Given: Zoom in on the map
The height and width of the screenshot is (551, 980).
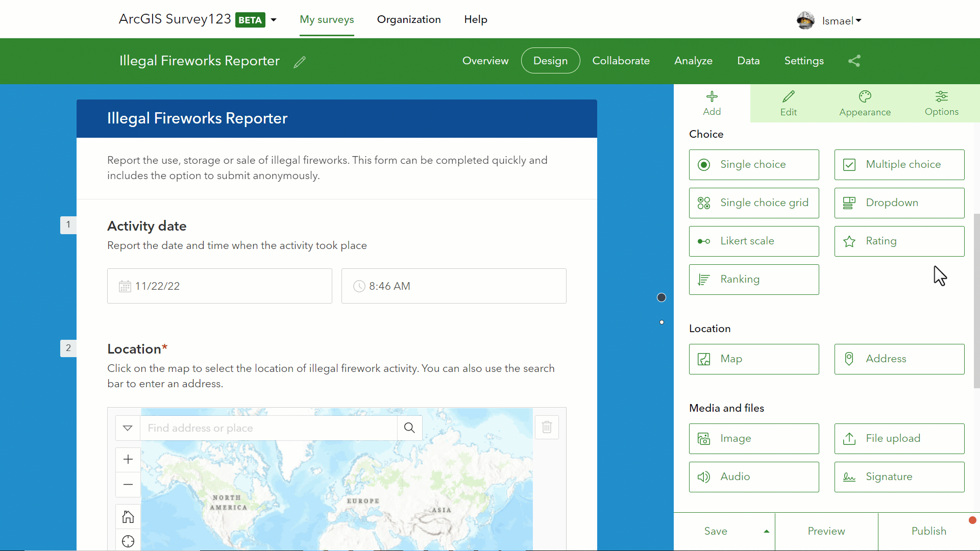Looking at the screenshot, I should pos(128,459).
